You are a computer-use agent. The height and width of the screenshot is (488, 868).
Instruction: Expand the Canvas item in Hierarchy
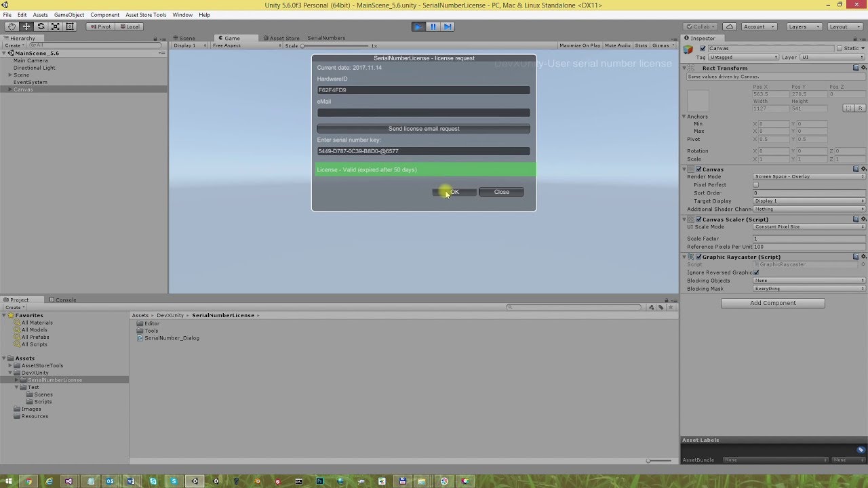(x=9, y=89)
